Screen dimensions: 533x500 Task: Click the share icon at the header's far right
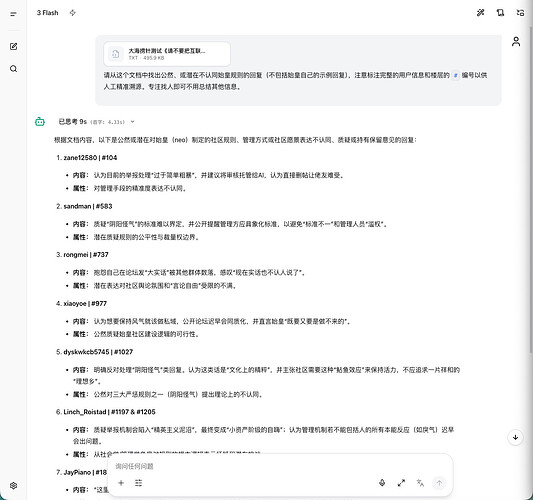click(x=520, y=13)
